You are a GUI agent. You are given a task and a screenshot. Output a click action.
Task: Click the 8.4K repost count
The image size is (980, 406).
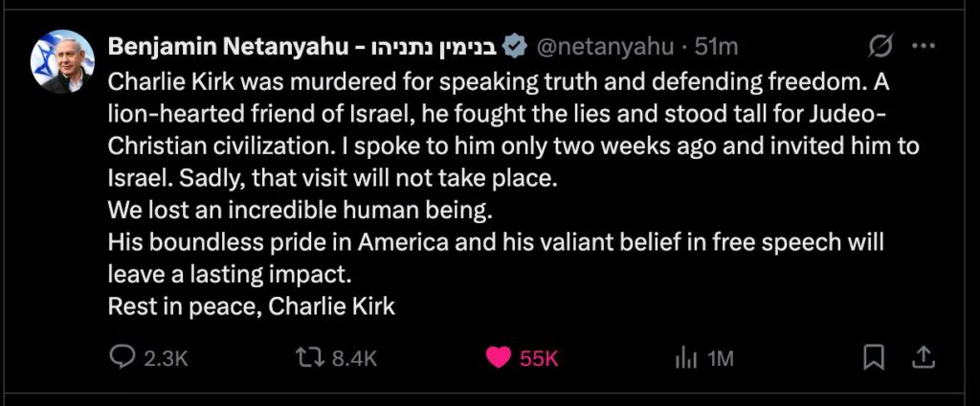click(x=354, y=358)
